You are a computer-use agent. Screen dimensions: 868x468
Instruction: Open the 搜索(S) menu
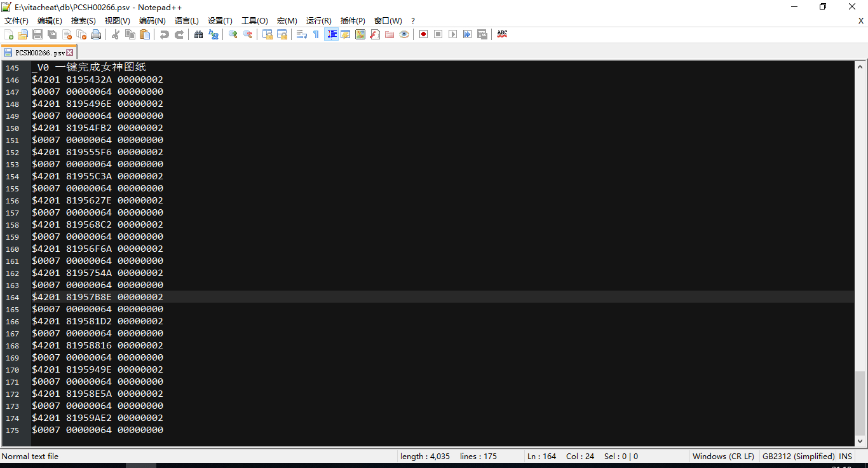[83, 21]
